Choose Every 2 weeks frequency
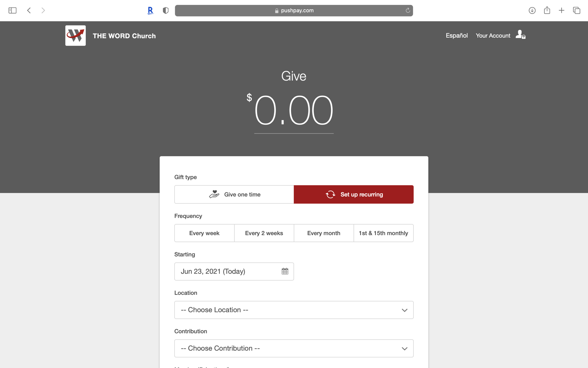The image size is (588, 368). [264, 233]
